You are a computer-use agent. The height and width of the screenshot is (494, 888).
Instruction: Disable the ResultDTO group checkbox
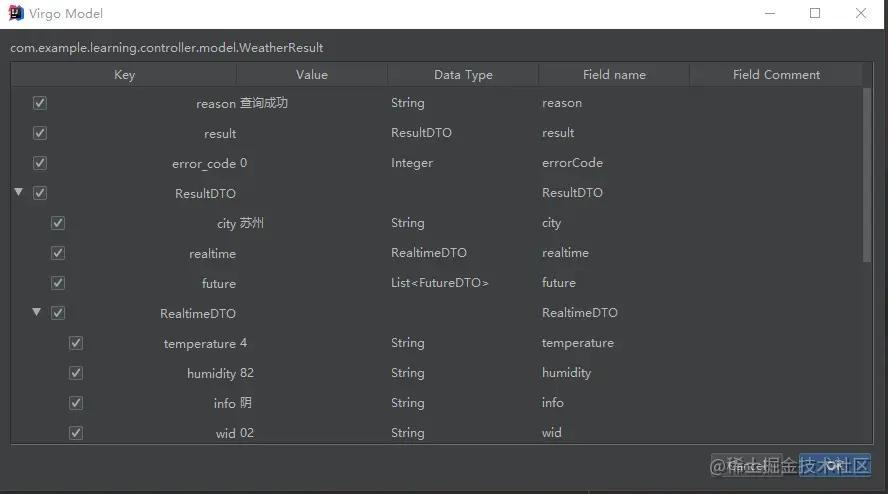click(40, 193)
